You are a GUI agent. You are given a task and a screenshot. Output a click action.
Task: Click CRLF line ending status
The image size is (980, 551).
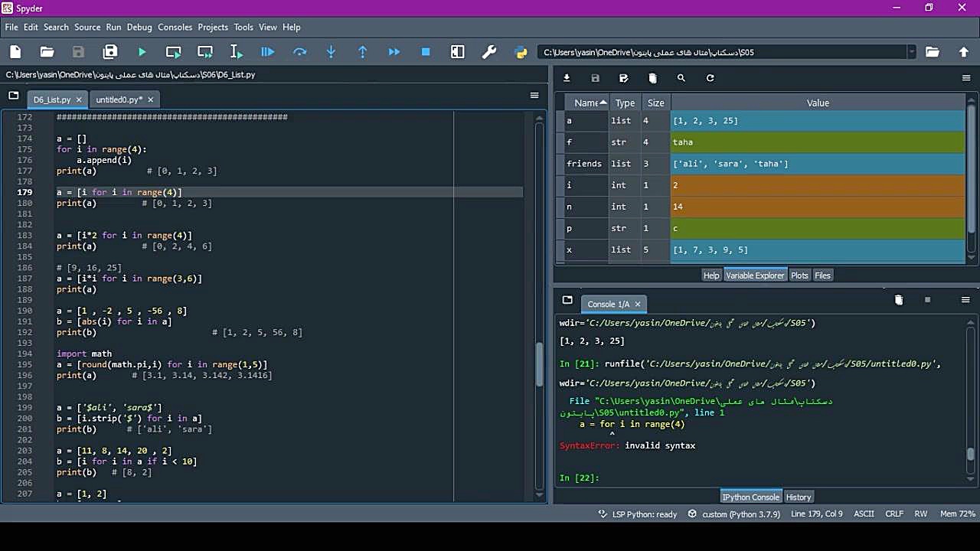pos(894,514)
